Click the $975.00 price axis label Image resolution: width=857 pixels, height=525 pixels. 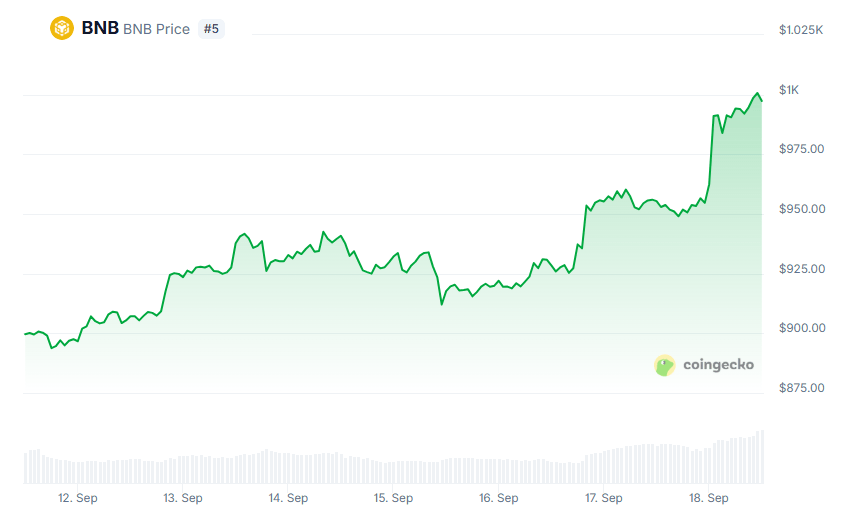point(801,149)
